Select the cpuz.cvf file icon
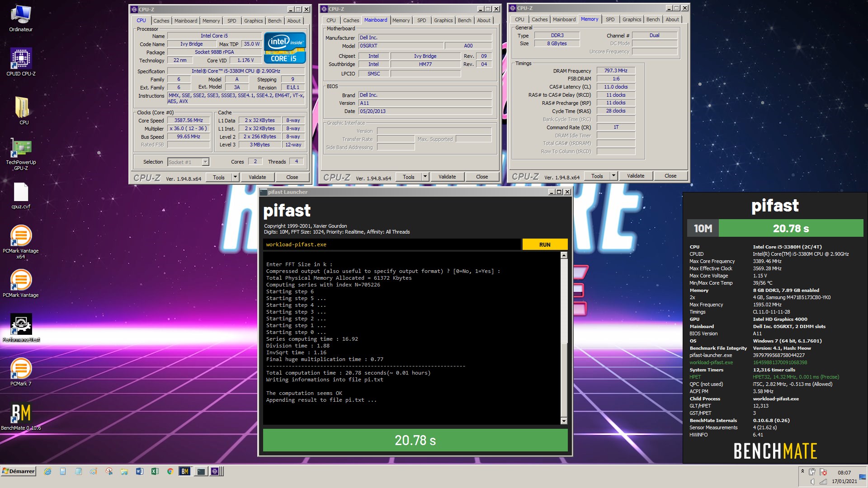Image resolution: width=868 pixels, height=488 pixels. [x=21, y=196]
